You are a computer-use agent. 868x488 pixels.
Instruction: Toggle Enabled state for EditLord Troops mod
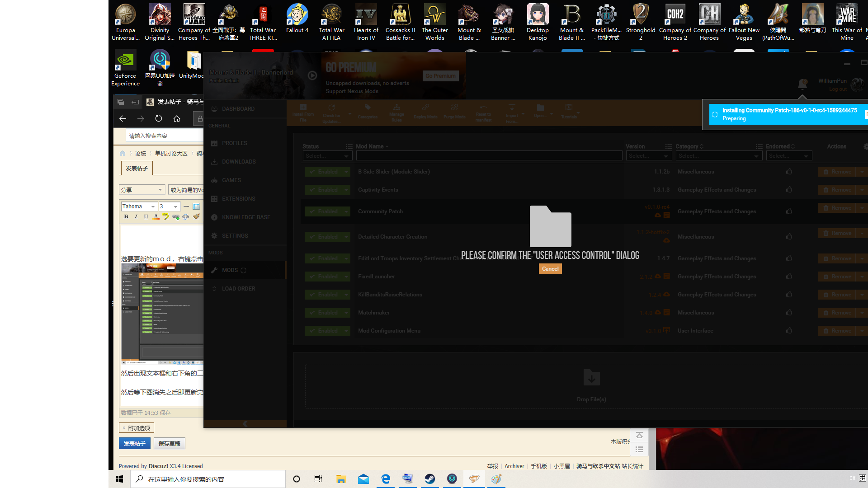pyautogui.click(x=324, y=258)
